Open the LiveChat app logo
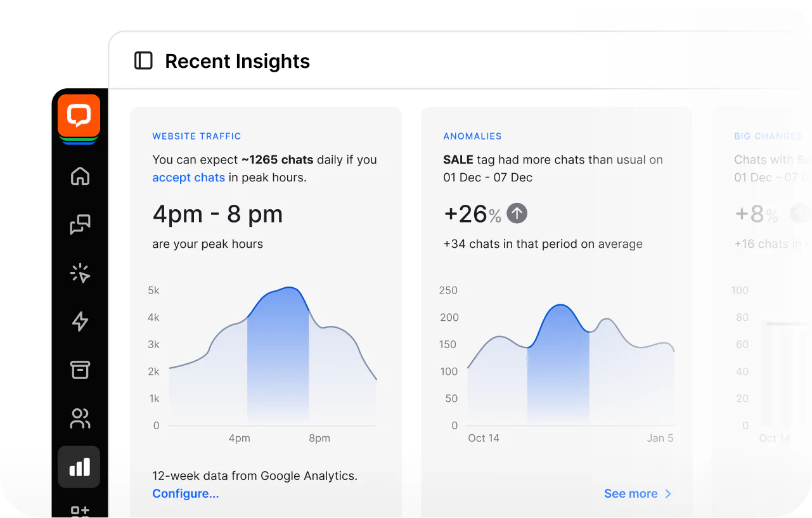The width and height of the screenshot is (812, 518). [79, 118]
